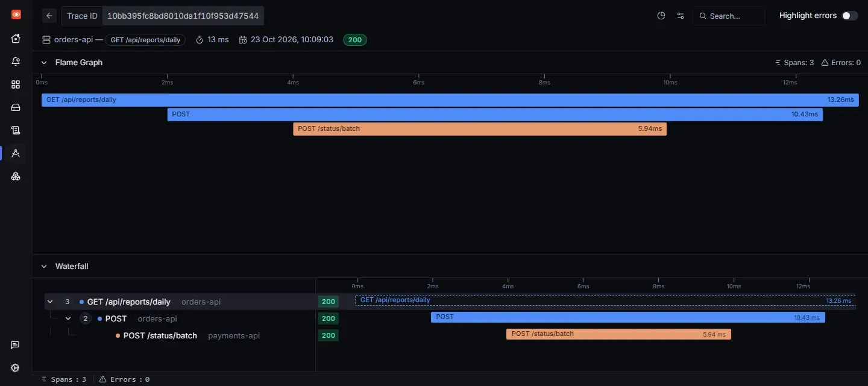Select the blue POST flame graph bar
This screenshot has height=386, width=868.
coord(495,115)
